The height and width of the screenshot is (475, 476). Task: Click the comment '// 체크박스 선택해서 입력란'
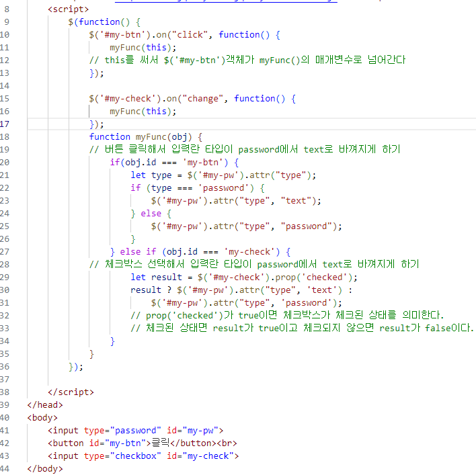(x=254, y=264)
